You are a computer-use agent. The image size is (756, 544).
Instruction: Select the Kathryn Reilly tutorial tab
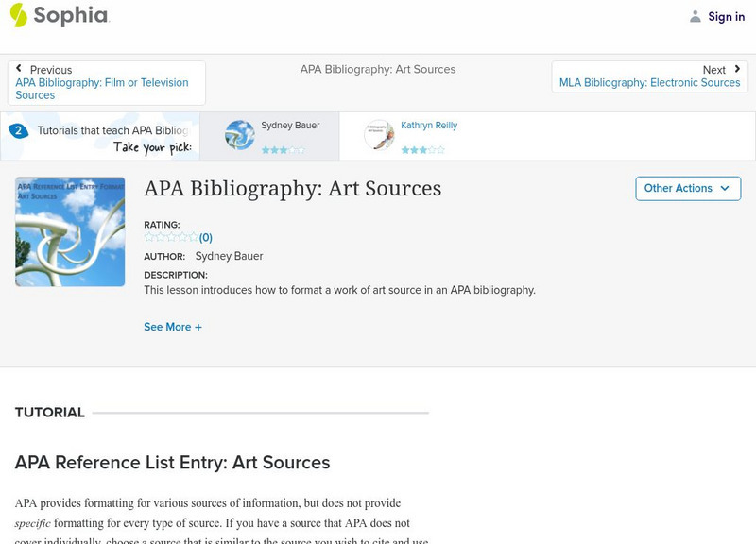click(x=428, y=125)
